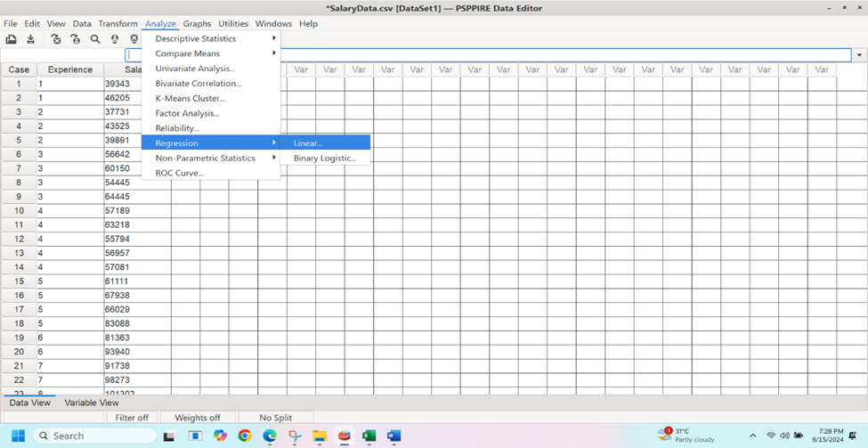Image resolution: width=868 pixels, height=448 pixels.
Task: Select Univariate Analysis... menu entry
Action: 211,69
